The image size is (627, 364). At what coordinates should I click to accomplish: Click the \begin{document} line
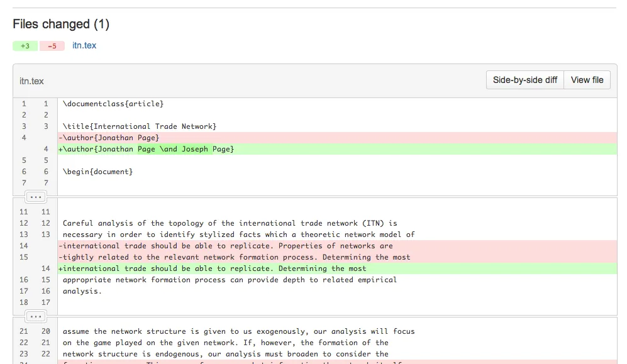click(x=97, y=172)
